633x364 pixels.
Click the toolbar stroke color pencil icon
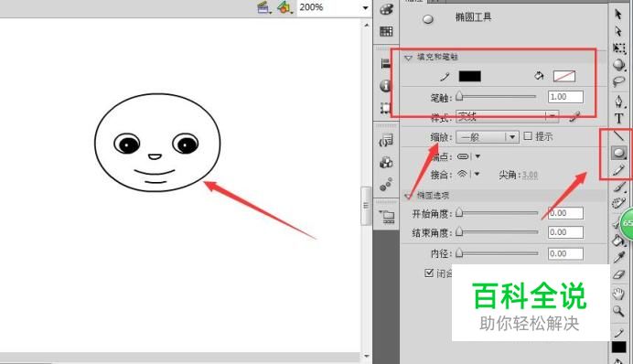coord(618,333)
